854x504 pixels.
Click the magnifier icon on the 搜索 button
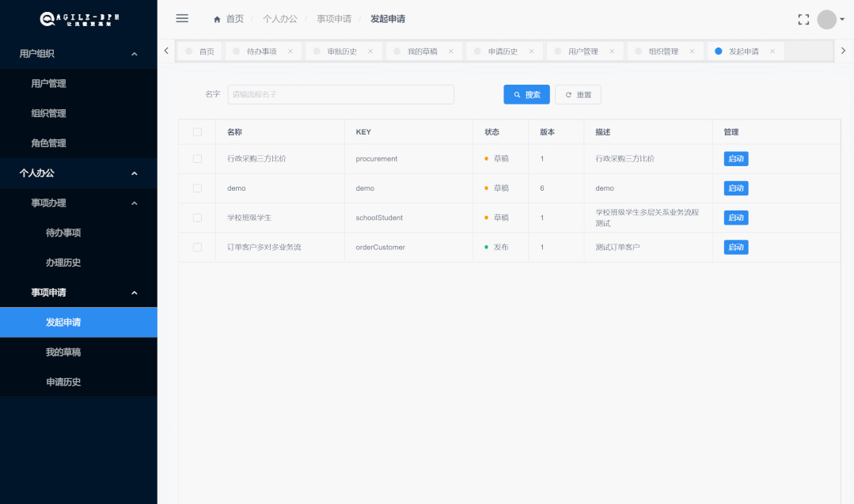tap(515, 94)
